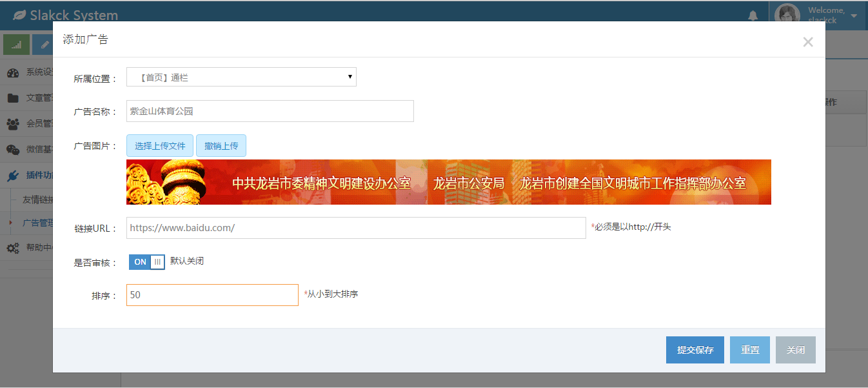Click the 重置 reset button
The image size is (868, 388).
[x=749, y=350]
